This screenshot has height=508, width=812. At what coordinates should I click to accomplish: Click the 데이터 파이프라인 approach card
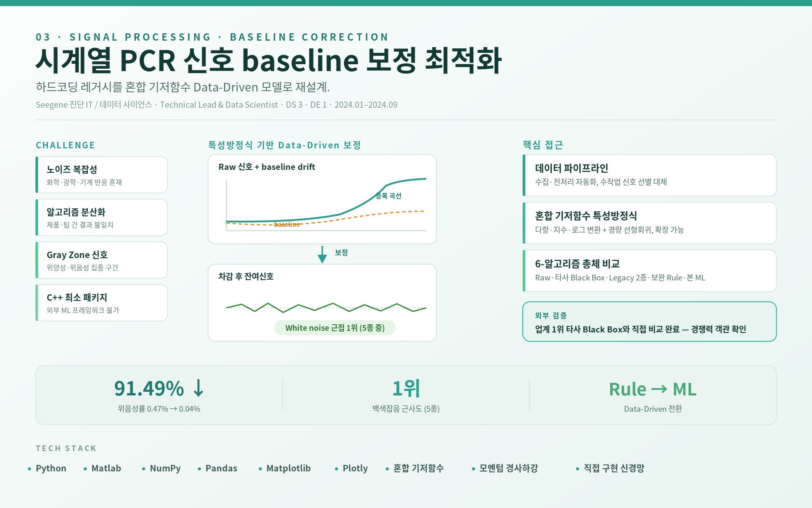pyautogui.click(x=650, y=175)
